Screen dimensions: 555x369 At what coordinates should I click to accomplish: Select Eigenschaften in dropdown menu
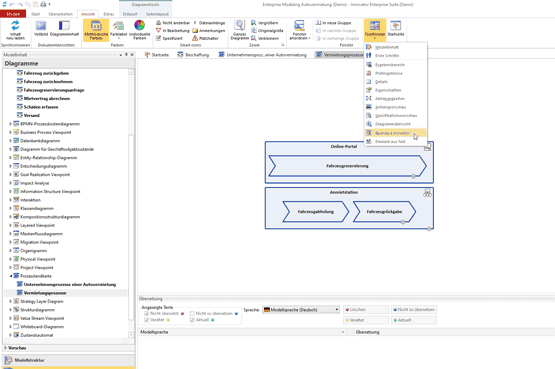395,90
